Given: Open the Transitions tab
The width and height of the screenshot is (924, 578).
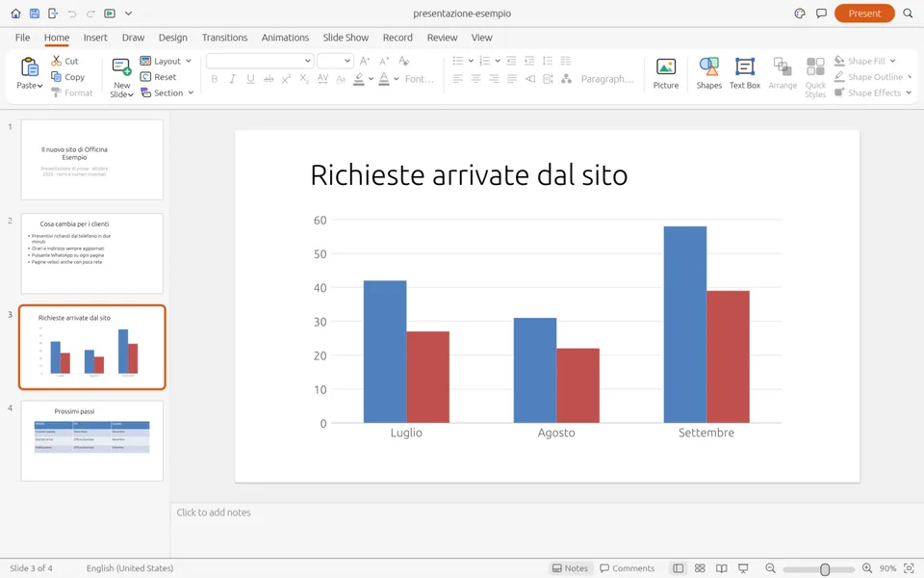Looking at the screenshot, I should 224,38.
